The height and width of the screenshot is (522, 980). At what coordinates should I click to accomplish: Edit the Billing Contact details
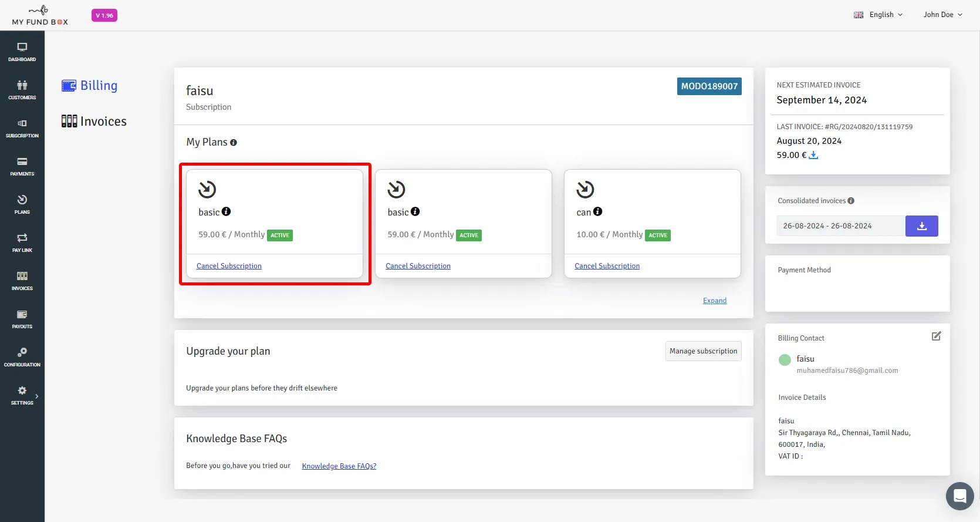[937, 336]
